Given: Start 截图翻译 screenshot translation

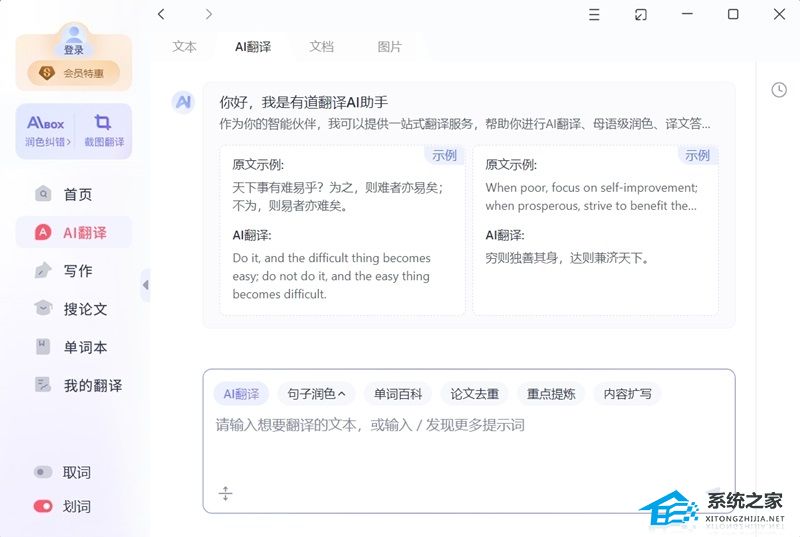Looking at the screenshot, I should pos(104,131).
